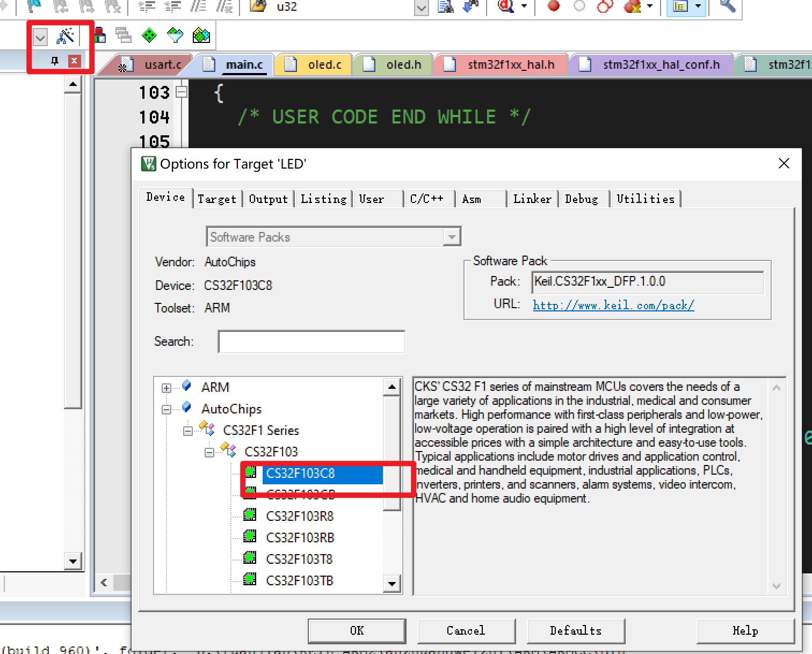
Task: Open dropdown arrow beside debug icon
Action: [524, 6]
